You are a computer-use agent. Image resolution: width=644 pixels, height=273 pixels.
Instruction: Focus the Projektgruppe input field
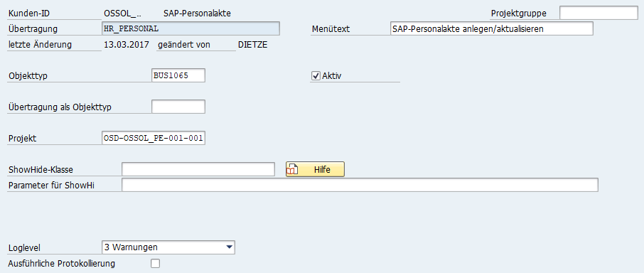point(599,13)
